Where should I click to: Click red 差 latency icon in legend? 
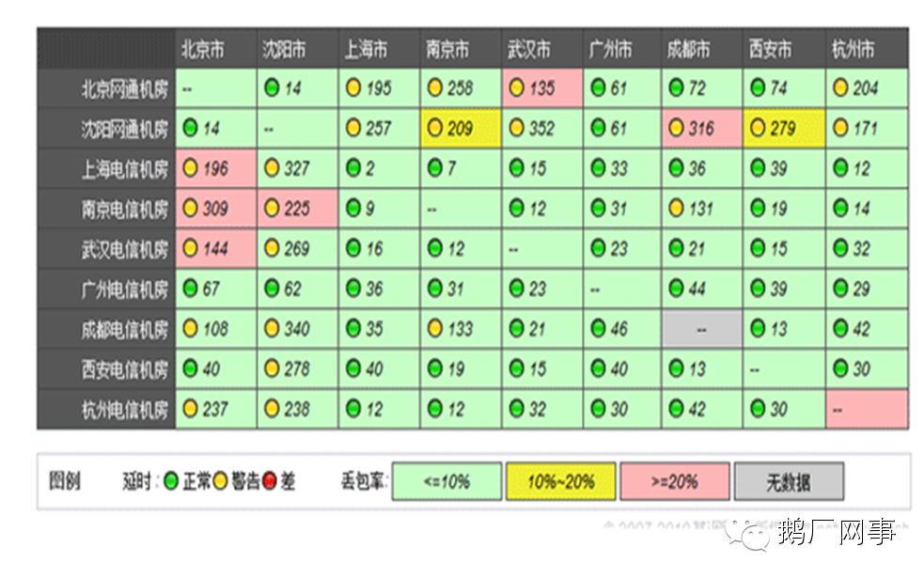[269, 481]
